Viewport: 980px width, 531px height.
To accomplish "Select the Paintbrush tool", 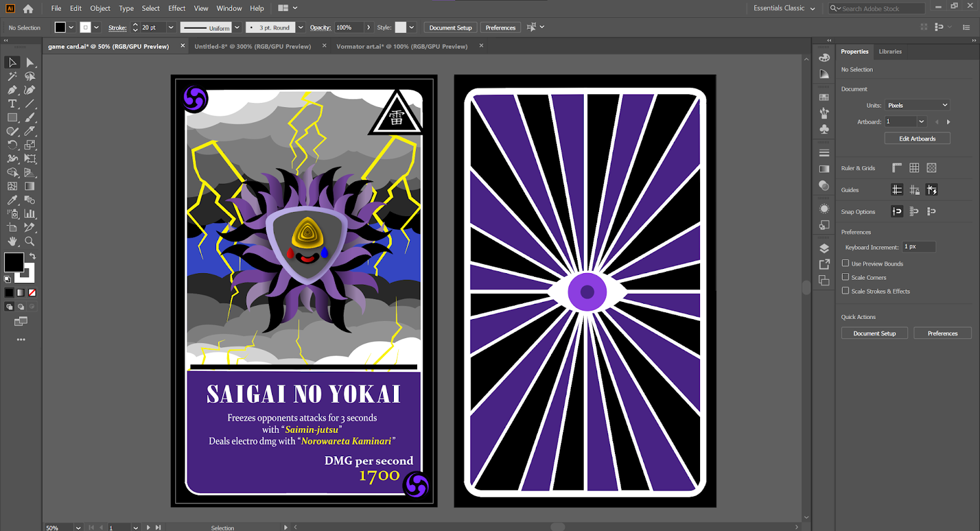I will pos(30,118).
